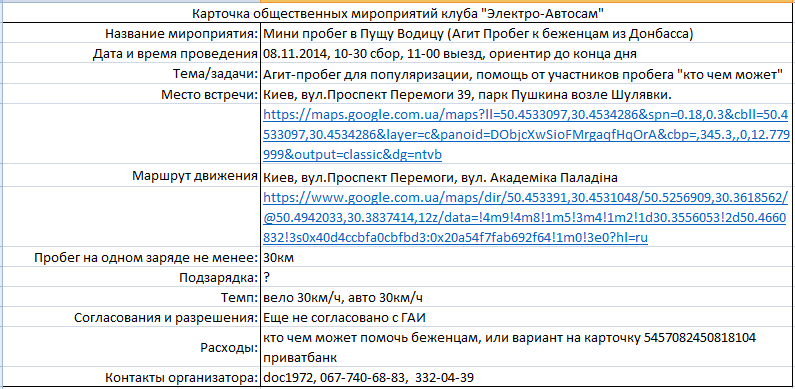Select the organizer contacts cell with doc1972
Image resolution: width=795 pixels, height=389 pixels.
526,378
